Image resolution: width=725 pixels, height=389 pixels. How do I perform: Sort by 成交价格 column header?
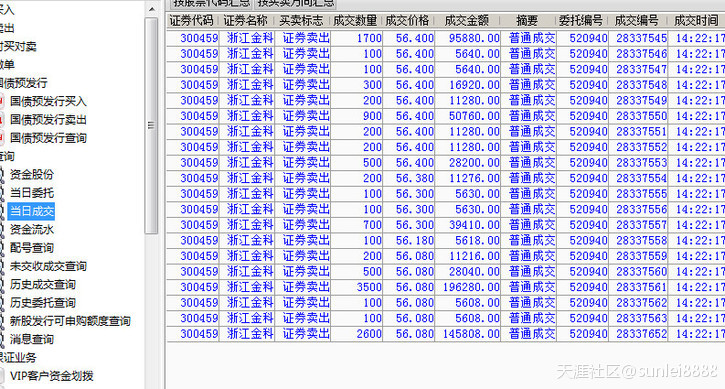[407, 21]
